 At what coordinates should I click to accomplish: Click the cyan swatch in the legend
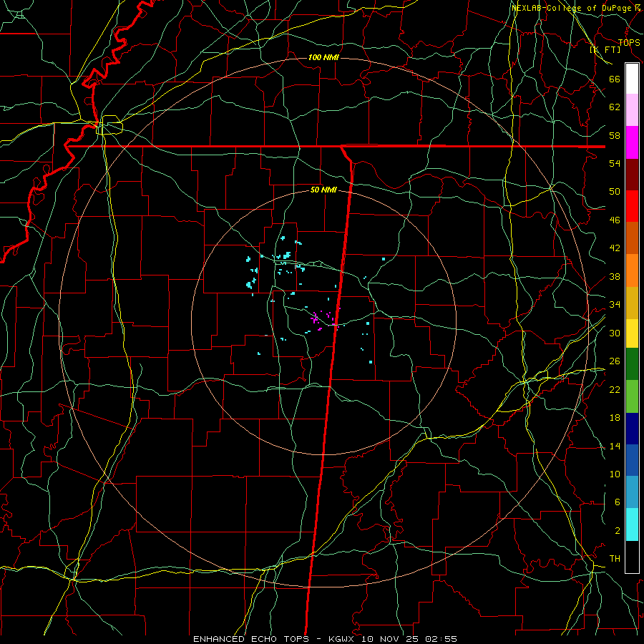click(x=632, y=525)
